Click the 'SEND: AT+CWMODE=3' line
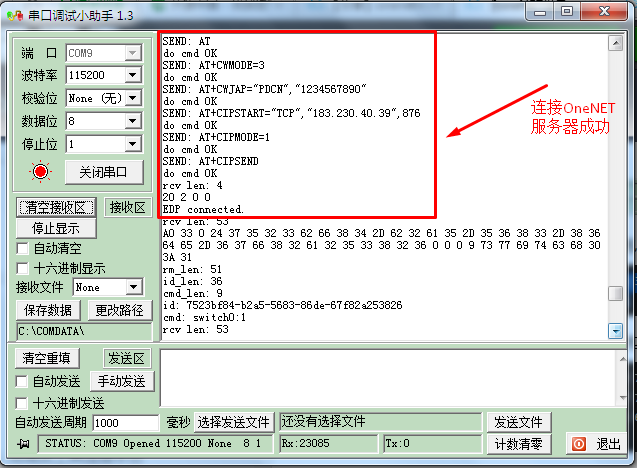This screenshot has width=637, height=468. pos(214,65)
